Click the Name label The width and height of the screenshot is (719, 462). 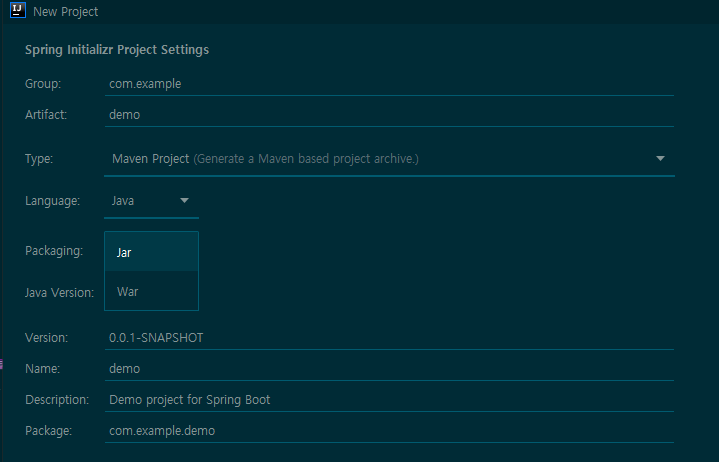point(42,369)
